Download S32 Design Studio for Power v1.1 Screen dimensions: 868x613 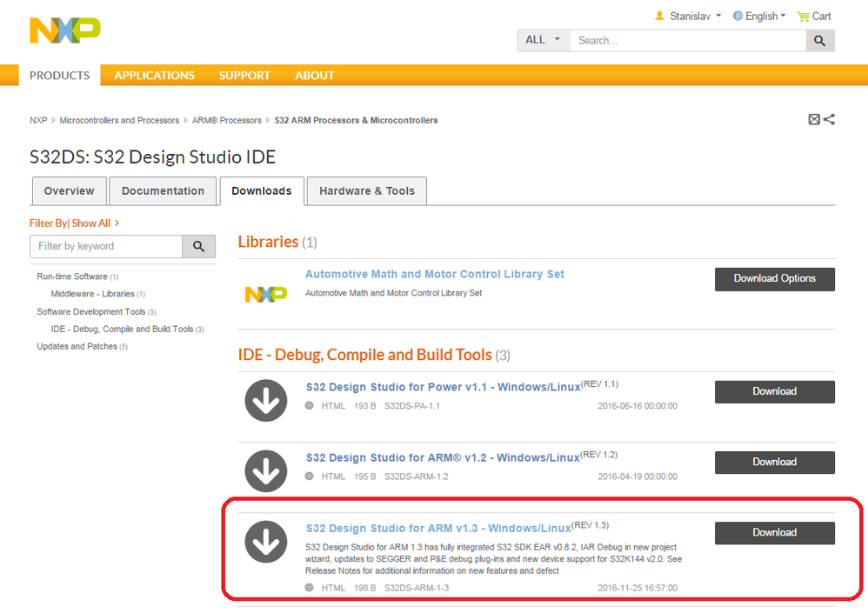[774, 391]
